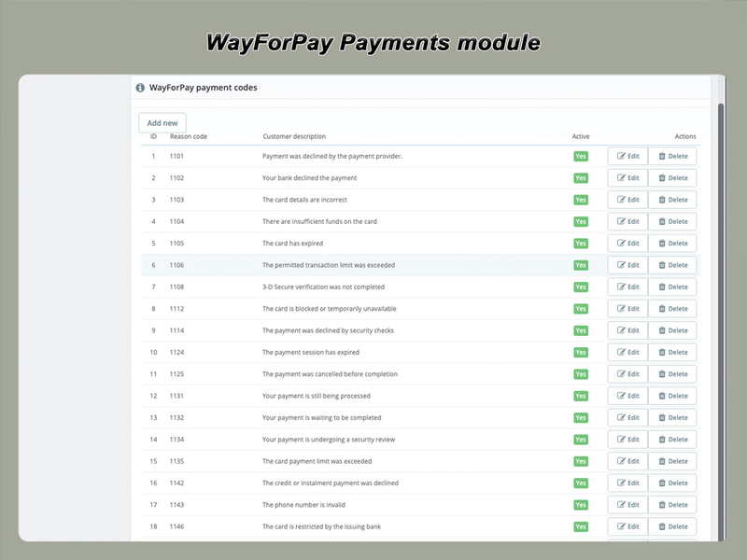Select the 'WayForPay payment codes' panel title
The image size is (747, 560).
203,88
